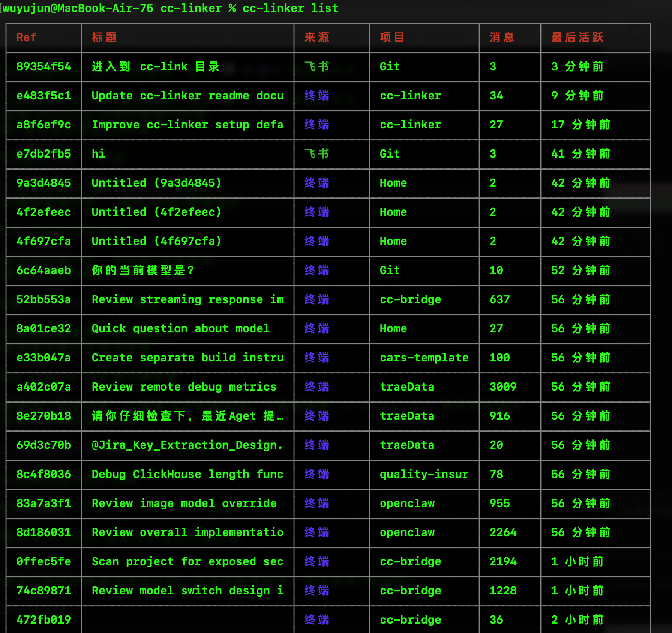This screenshot has height=633, width=672.
Task: Click message count 1228
Action: [x=503, y=591]
